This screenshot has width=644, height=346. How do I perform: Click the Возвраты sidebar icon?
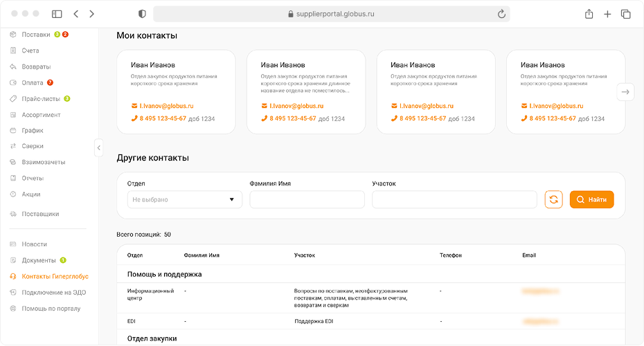(x=13, y=66)
